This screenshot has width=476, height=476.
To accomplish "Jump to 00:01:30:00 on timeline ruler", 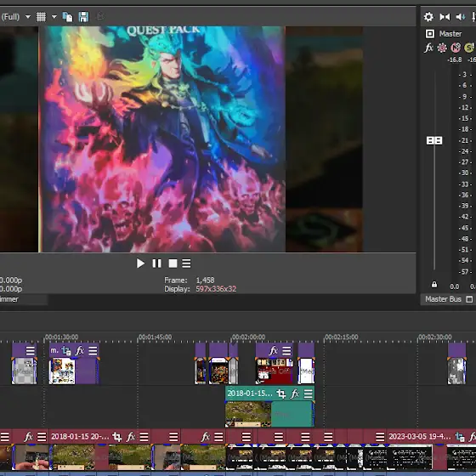I will pyautogui.click(x=61, y=337).
